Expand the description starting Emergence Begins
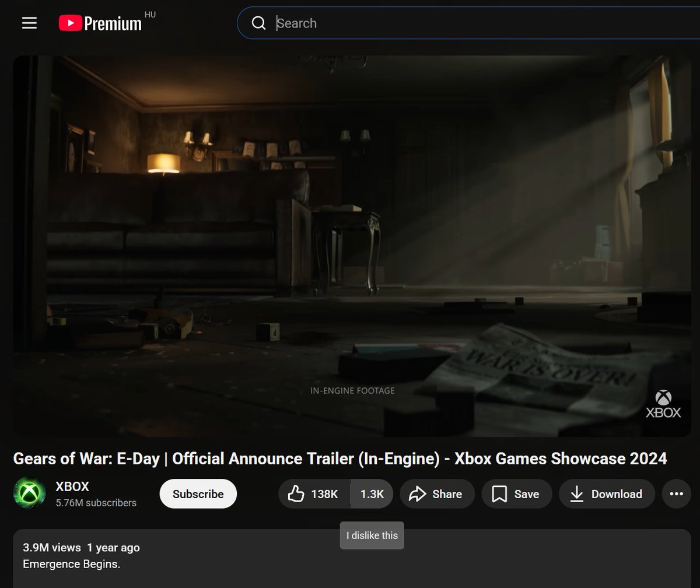 (x=352, y=558)
